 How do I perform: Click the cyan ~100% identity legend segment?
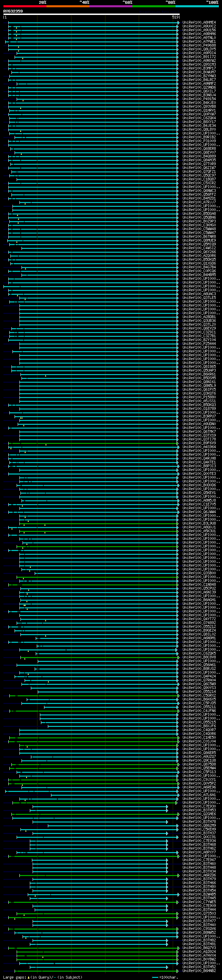click(197, 6)
